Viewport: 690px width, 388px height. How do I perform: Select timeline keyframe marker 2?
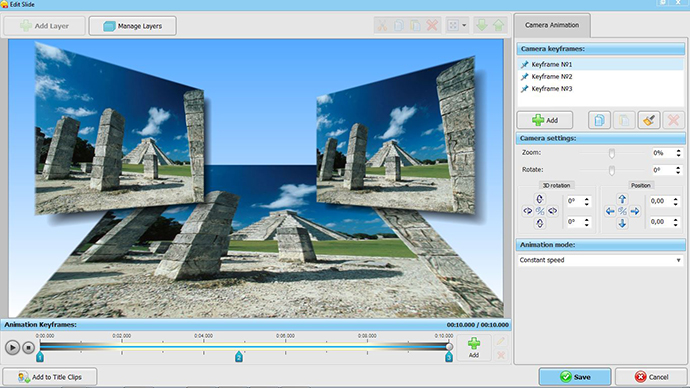click(239, 357)
